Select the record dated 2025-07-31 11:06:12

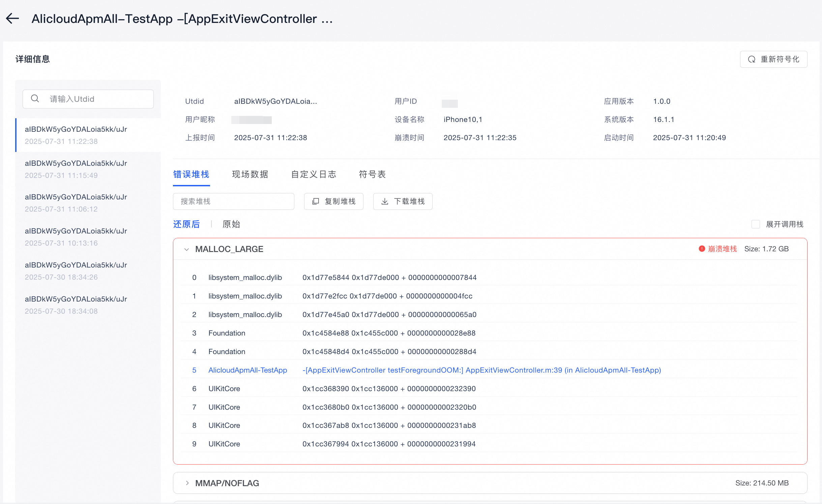(88, 203)
